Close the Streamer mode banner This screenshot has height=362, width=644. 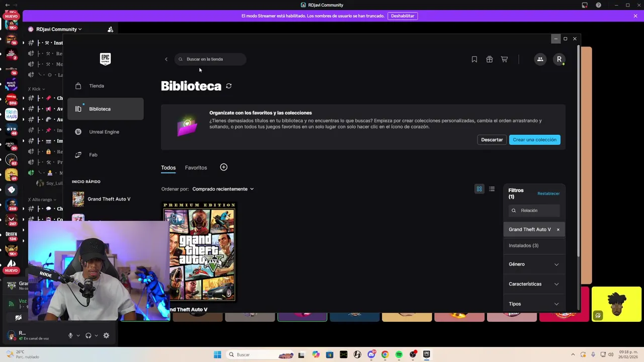[635, 16]
